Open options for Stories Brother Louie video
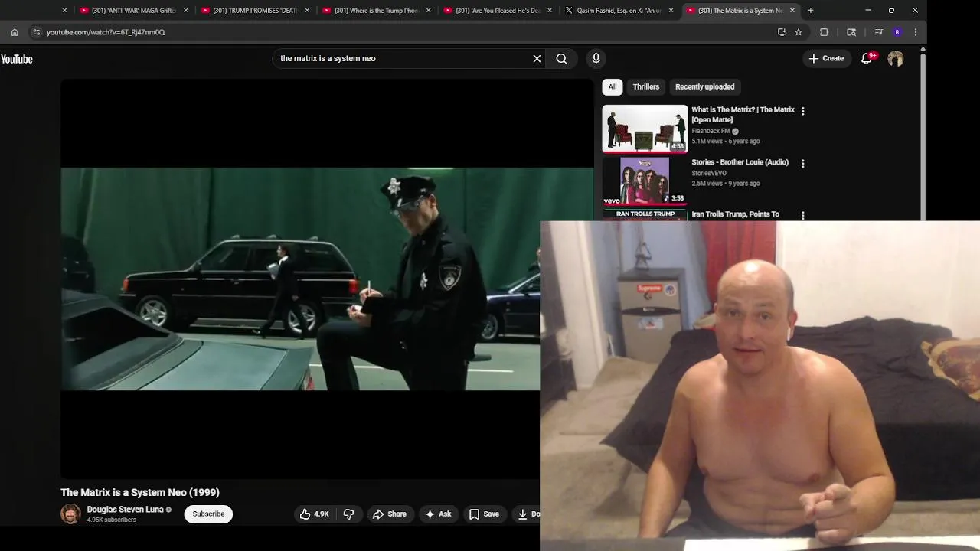 802,163
